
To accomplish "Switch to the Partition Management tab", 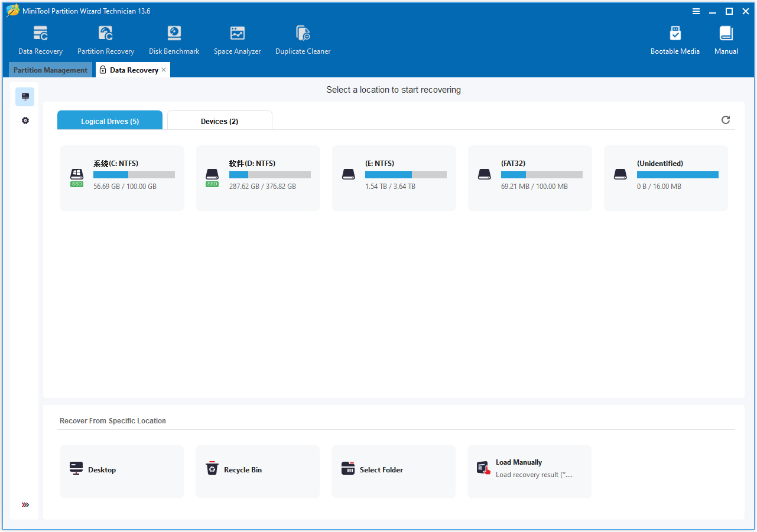I will coord(50,70).
